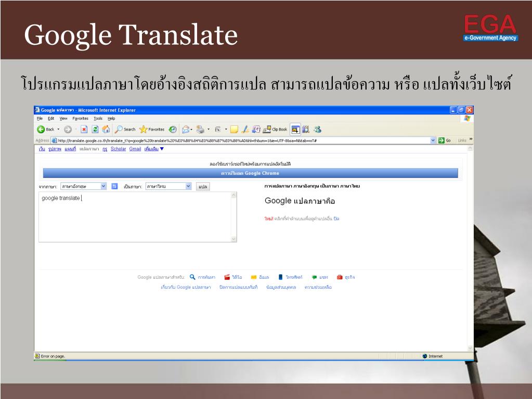Open the เว็บ link in Google bar
532x399 pixels.
coord(42,149)
